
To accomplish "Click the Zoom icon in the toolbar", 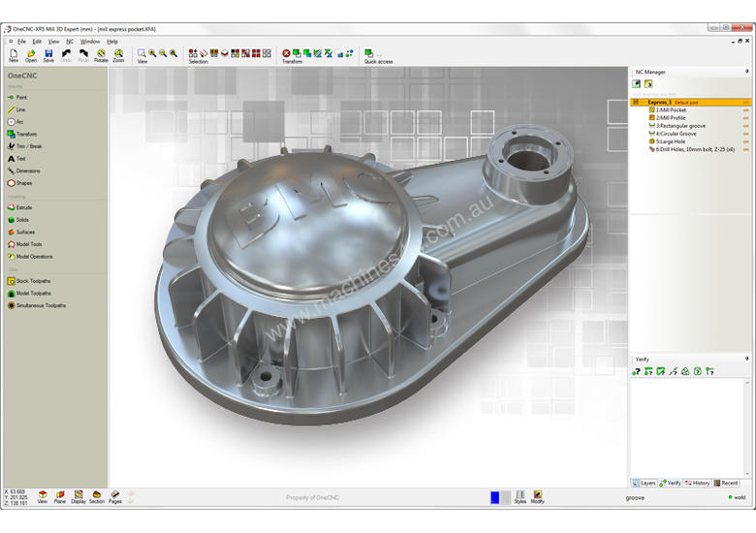I will (118, 54).
